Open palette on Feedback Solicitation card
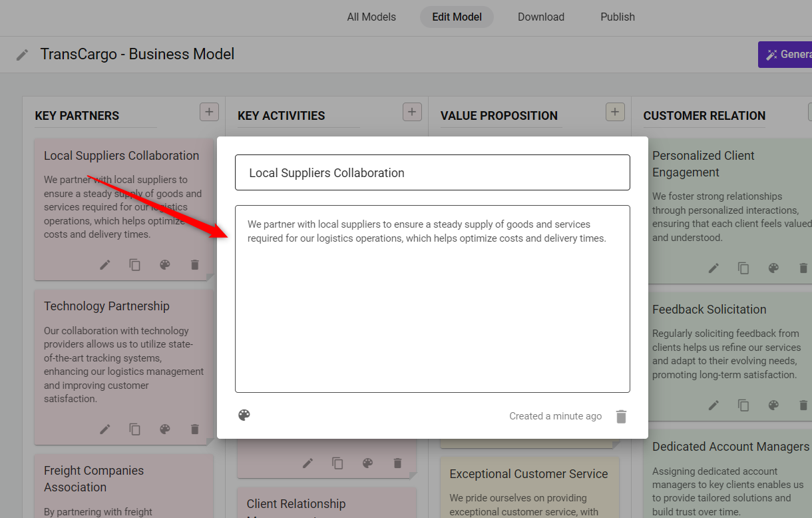The image size is (812, 518). [773, 405]
